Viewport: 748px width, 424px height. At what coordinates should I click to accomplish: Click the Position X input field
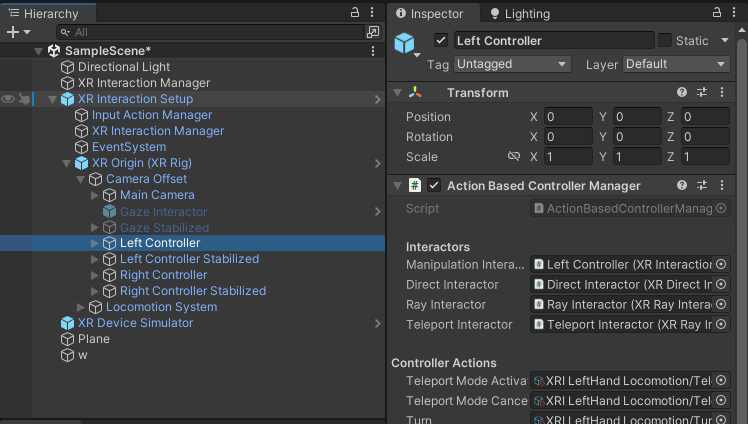click(x=568, y=117)
